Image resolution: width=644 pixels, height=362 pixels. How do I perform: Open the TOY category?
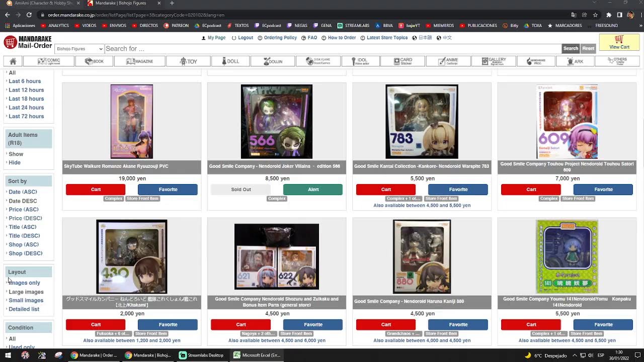click(189, 61)
